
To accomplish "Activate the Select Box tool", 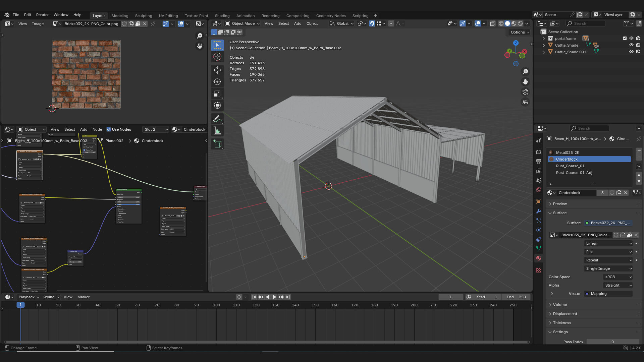I will click(x=217, y=45).
